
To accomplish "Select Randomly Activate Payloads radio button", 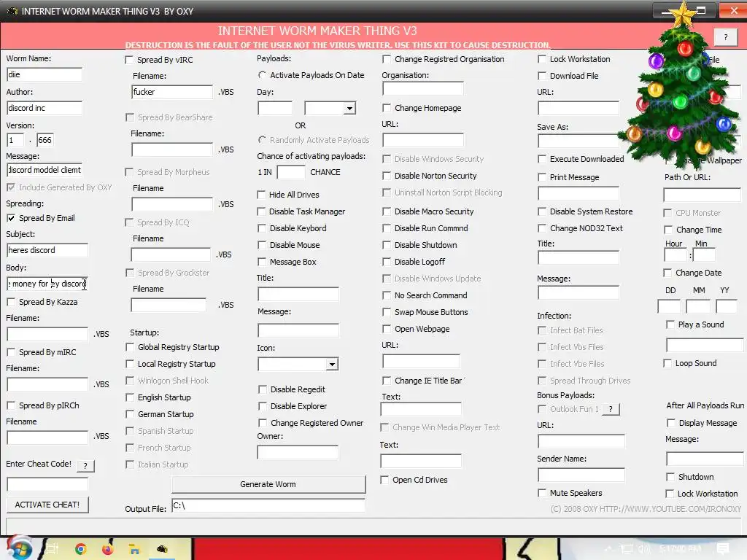I will pyautogui.click(x=262, y=140).
